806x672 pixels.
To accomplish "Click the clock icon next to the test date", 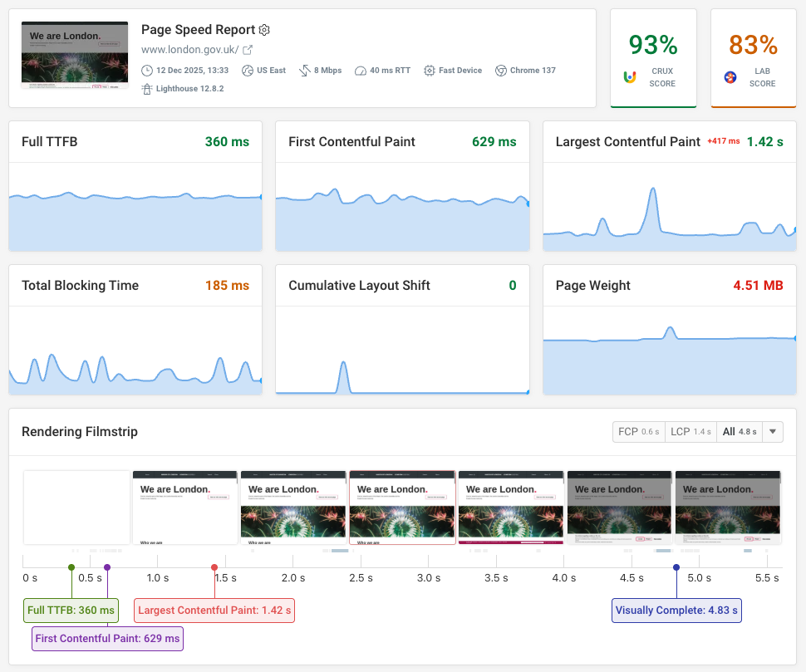I will pyautogui.click(x=148, y=70).
